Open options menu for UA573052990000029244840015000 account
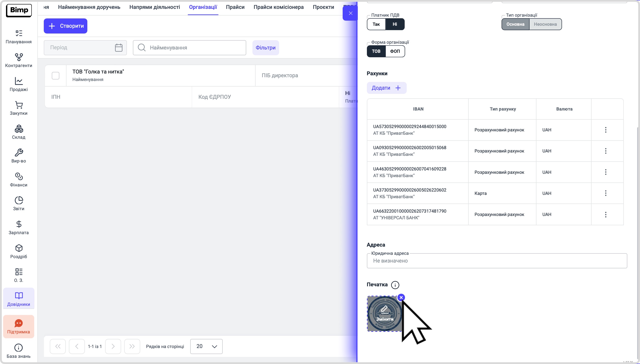 click(x=606, y=130)
